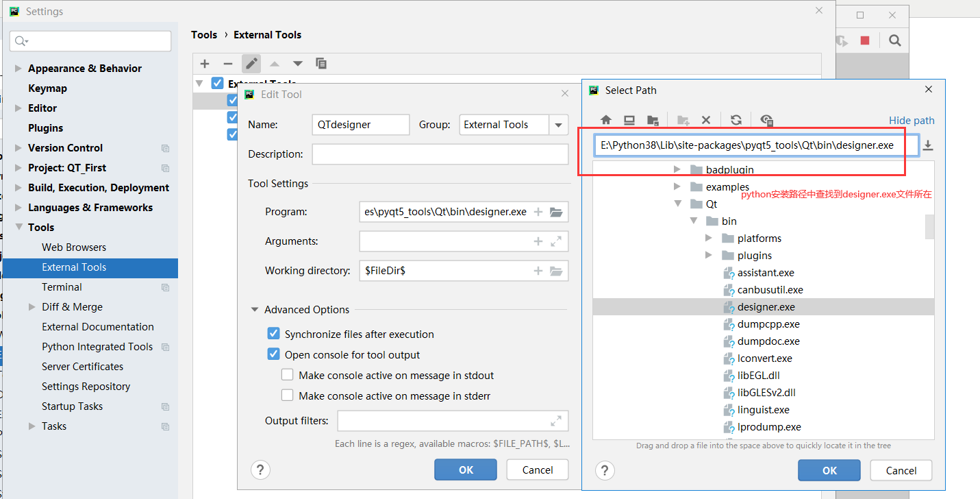Click the Description input field
This screenshot has height=499, width=980.
[x=440, y=154]
